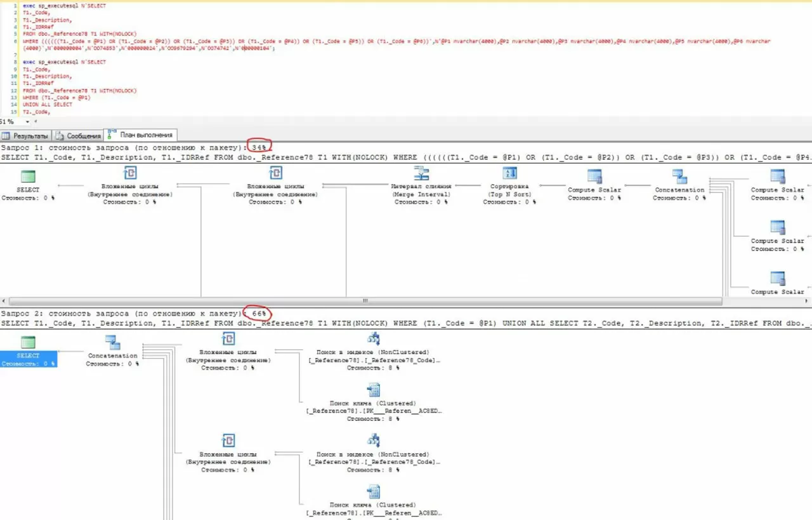Select the Concatenation operator in Запрос 1 plan
The width and height of the screenshot is (812, 520).
pos(679,185)
